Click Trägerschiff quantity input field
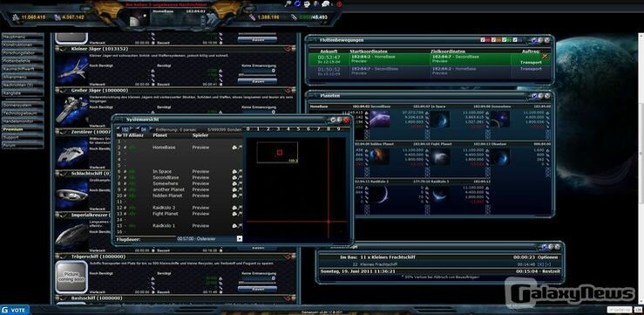Screen dimensions: 644x315 pos(258,278)
